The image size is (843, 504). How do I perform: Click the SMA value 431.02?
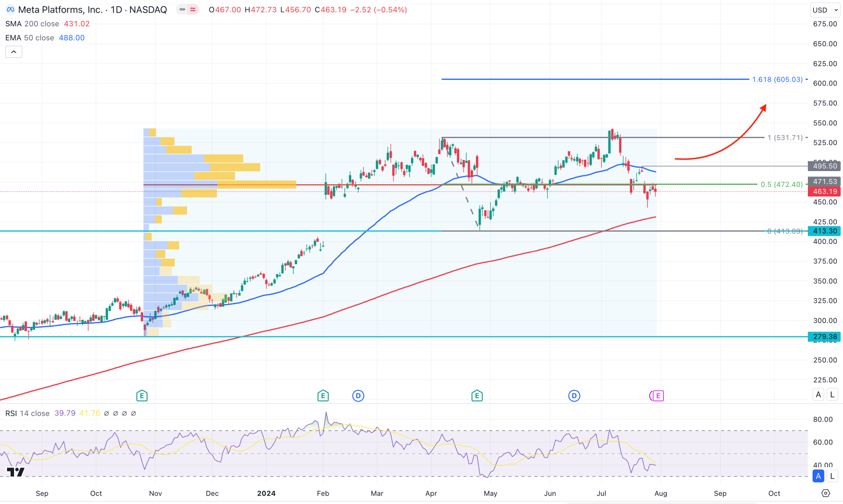[77, 24]
